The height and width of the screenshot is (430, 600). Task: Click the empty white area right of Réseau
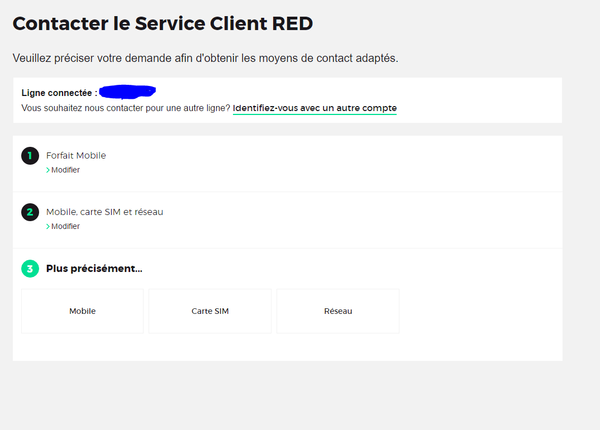pyautogui.click(x=480, y=311)
